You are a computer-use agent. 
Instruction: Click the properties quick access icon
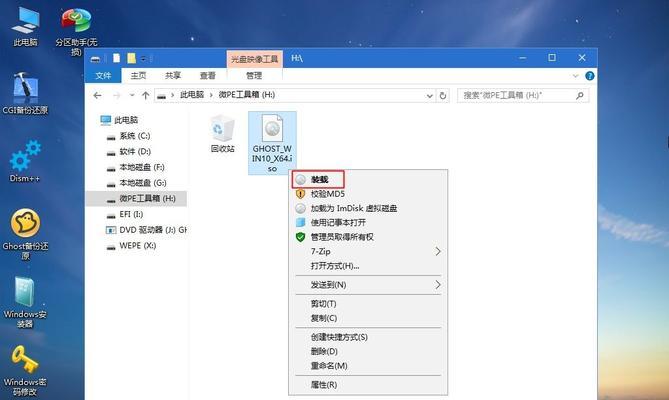click(116, 58)
